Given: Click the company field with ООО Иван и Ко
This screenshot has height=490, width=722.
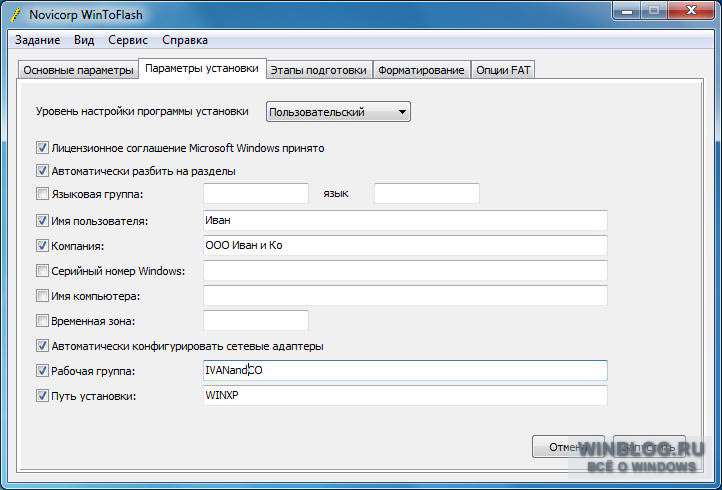Looking at the screenshot, I should point(405,245).
